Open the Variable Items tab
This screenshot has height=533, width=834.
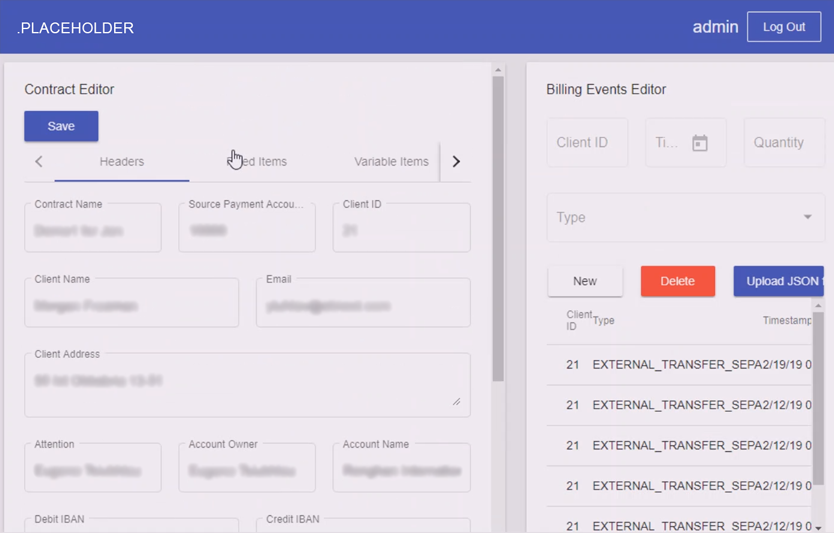[391, 161]
